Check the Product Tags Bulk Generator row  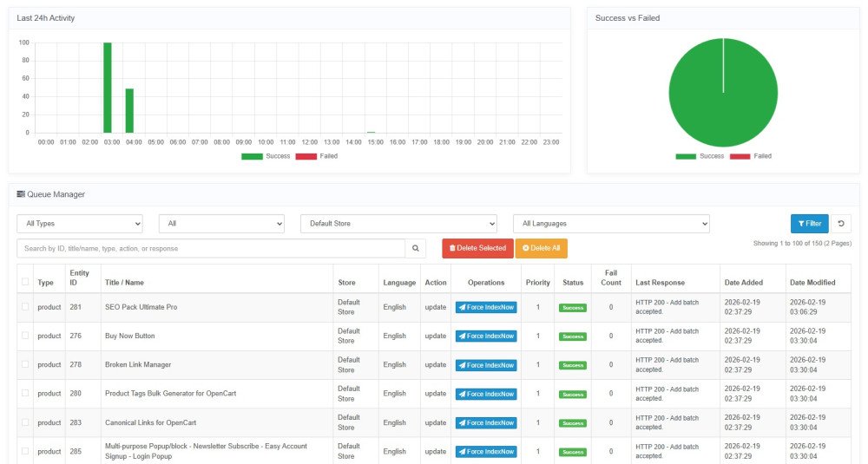[25, 393]
